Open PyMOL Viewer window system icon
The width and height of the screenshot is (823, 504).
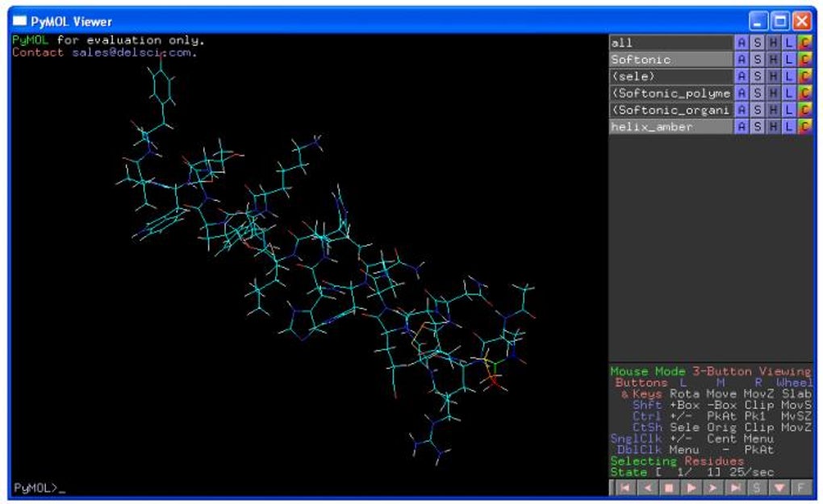tap(19, 21)
